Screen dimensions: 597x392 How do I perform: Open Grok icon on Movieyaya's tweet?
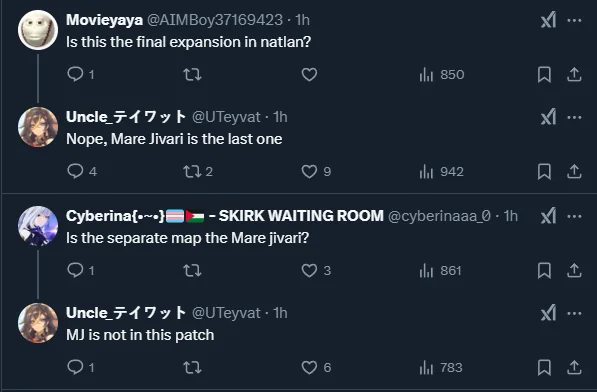[x=548, y=20]
